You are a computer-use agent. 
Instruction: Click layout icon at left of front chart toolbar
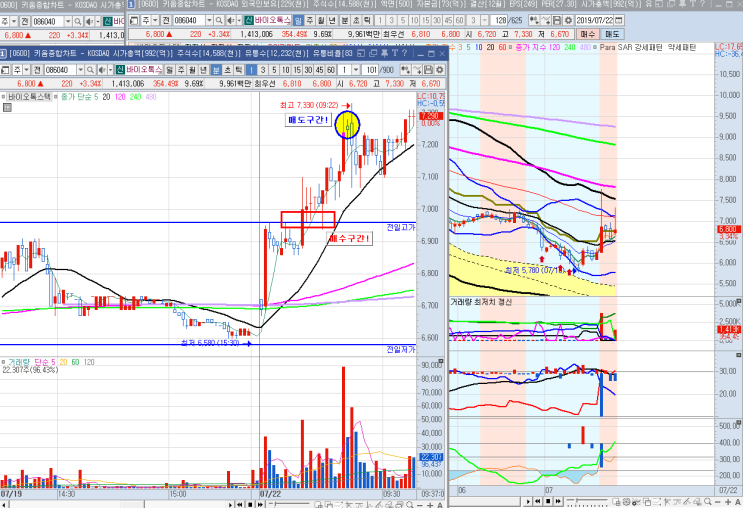pyautogui.click(x=5, y=70)
